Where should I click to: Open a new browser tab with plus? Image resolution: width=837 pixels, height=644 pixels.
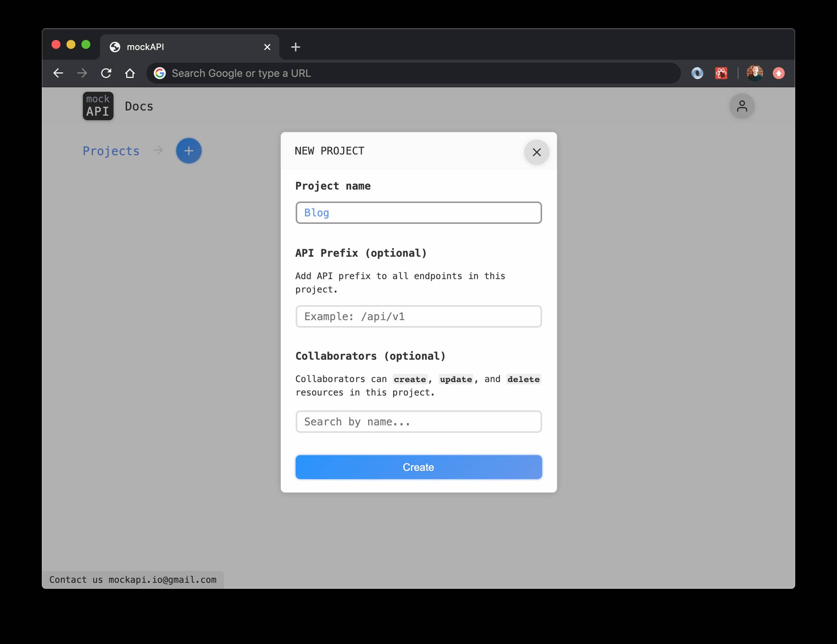(x=295, y=47)
